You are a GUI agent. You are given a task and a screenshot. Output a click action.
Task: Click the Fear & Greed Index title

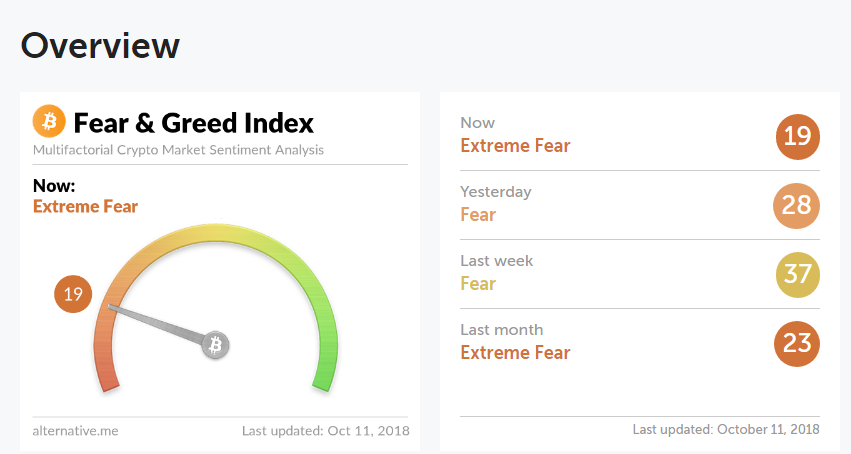click(x=194, y=123)
